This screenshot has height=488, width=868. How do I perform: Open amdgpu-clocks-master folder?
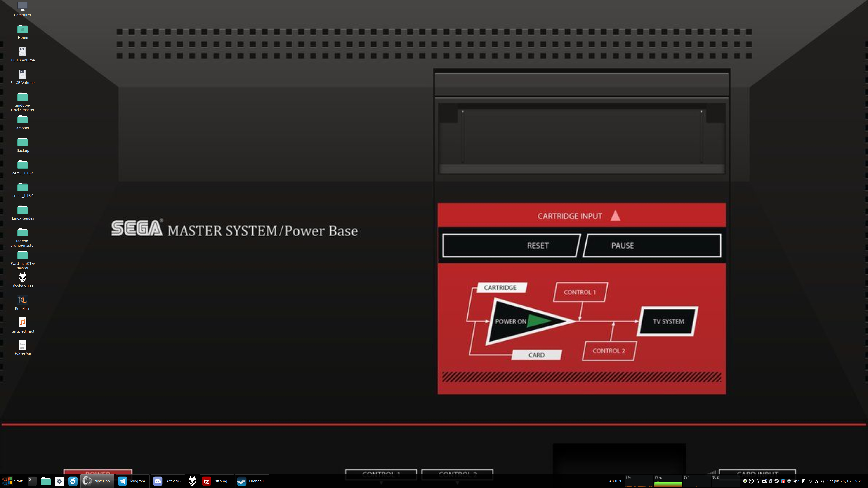point(23,102)
